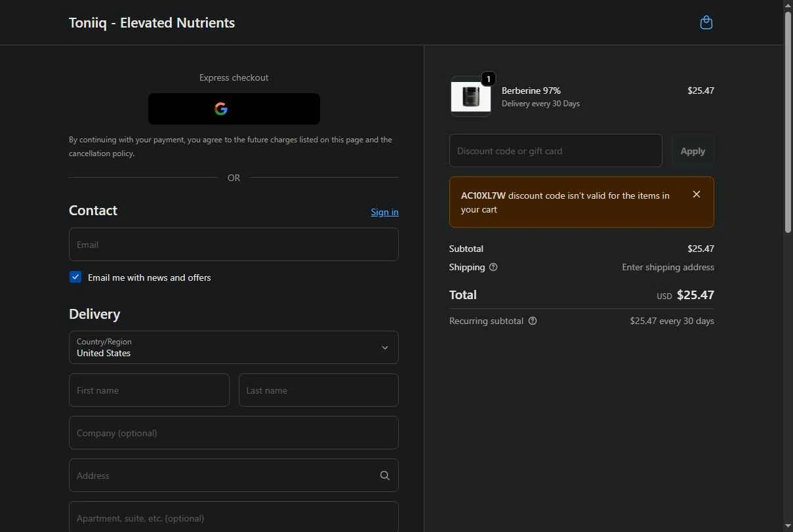Click the scrollbar up arrow
This screenshot has height=532, width=793.
pos(788,5)
